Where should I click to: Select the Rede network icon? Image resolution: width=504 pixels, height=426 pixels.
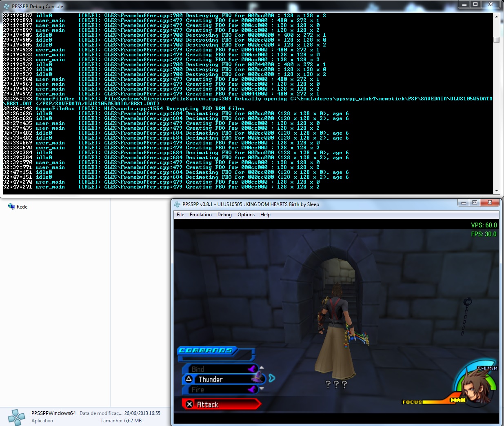tap(11, 206)
